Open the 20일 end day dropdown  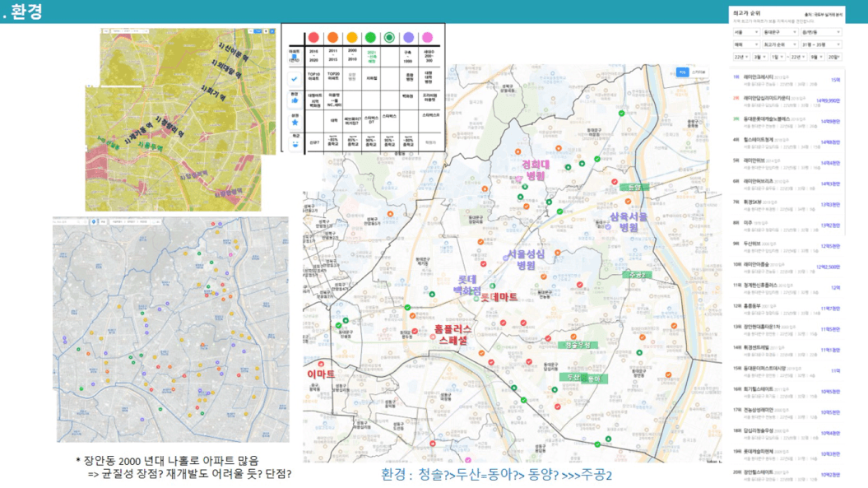point(834,57)
